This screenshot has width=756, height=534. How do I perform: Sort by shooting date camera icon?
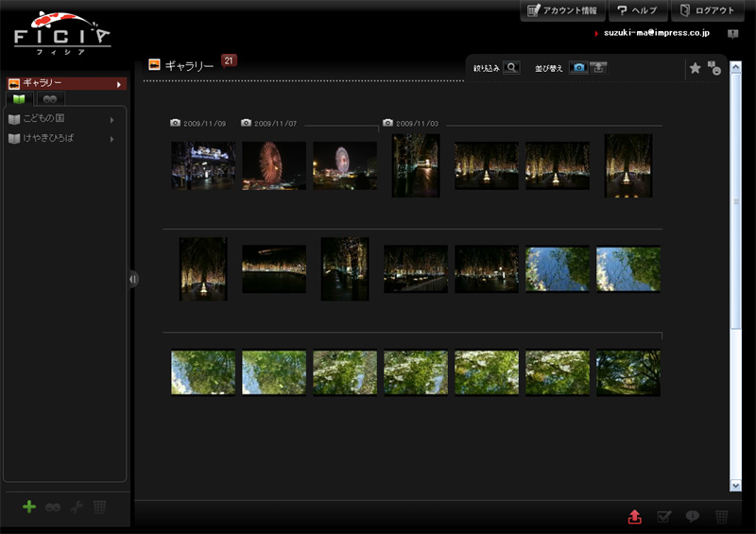[578, 67]
